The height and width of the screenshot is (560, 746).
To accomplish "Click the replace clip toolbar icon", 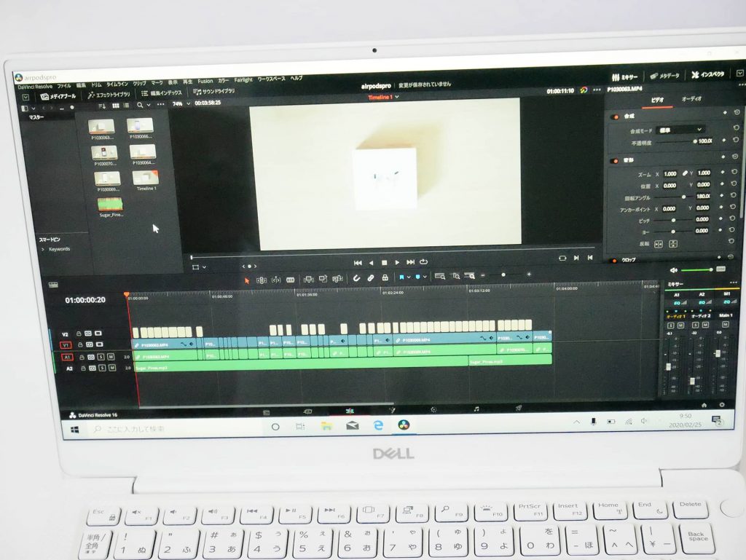I will 338,279.
